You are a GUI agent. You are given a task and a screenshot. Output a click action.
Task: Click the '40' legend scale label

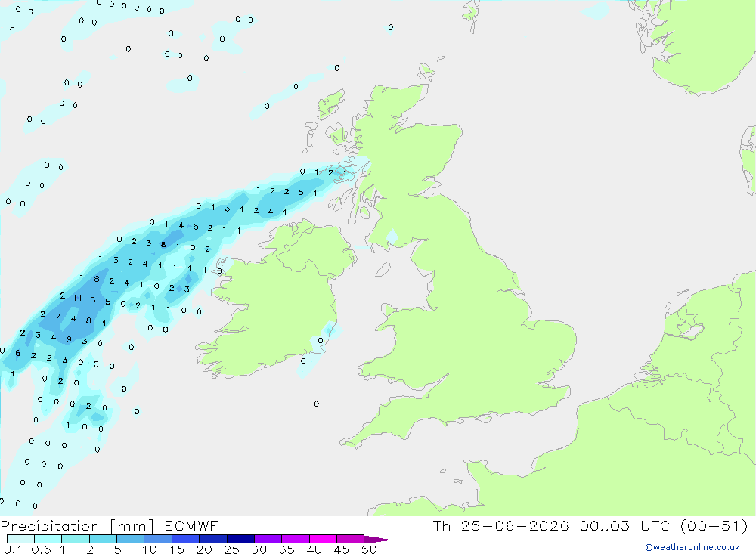click(x=314, y=549)
